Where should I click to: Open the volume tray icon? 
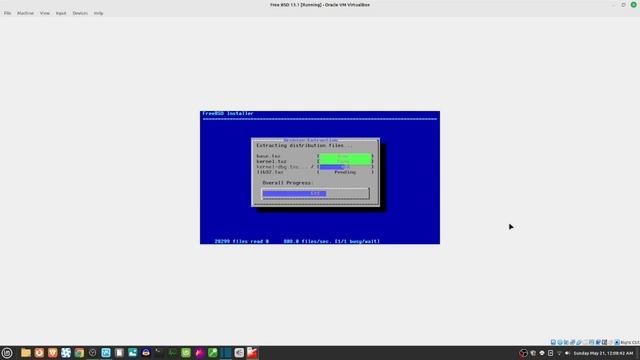click(567, 353)
